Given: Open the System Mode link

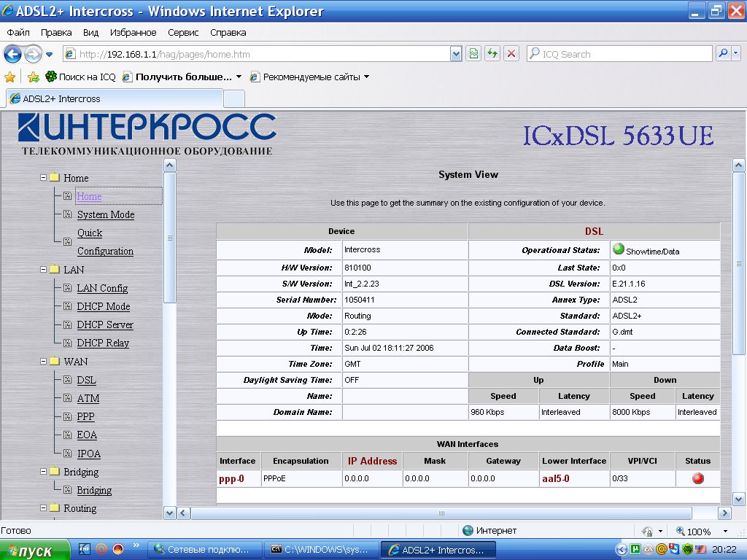Looking at the screenshot, I should tap(106, 214).
